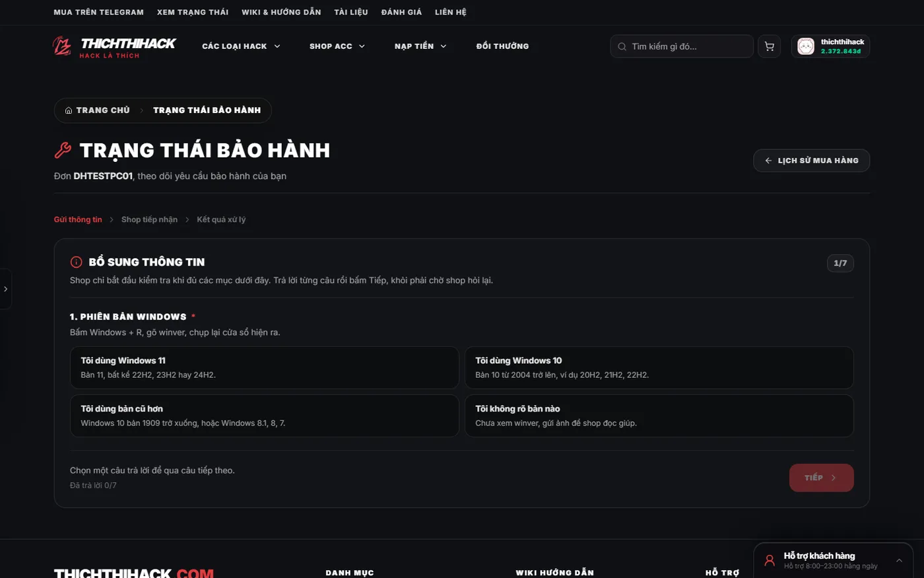Open Đánh giá in top bar
The width and height of the screenshot is (924, 578).
pyautogui.click(x=401, y=12)
